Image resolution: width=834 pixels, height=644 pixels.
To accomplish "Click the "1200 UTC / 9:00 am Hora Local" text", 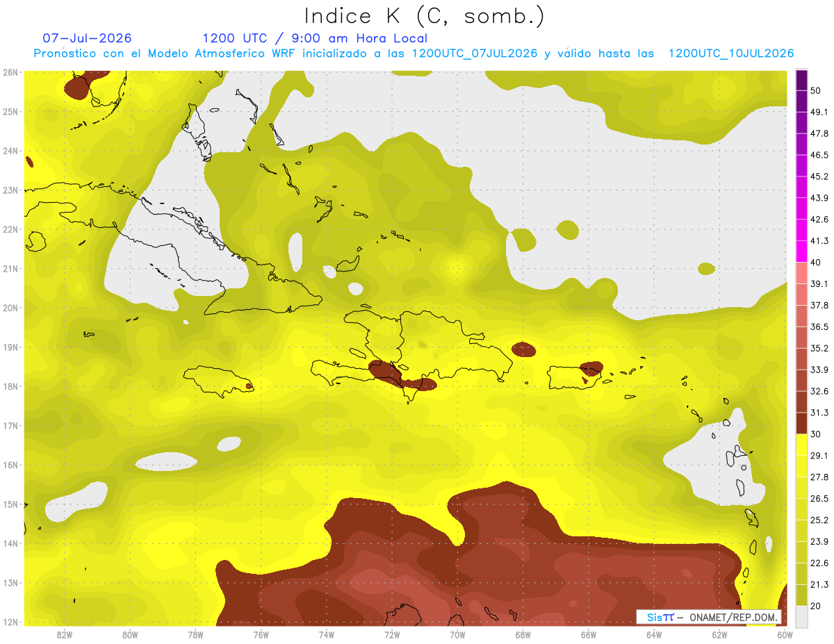I will pyautogui.click(x=315, y=38).
